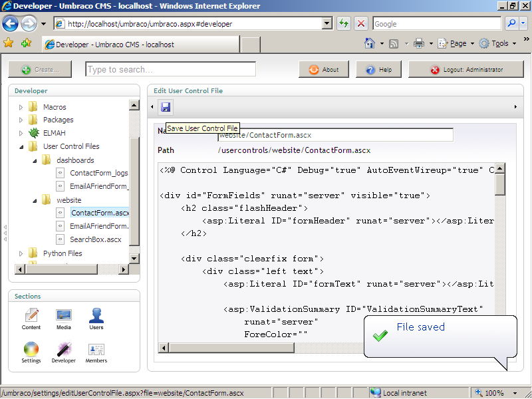
Task: Open the Media section
Action: pyautogui.click(x=64, y=319)
